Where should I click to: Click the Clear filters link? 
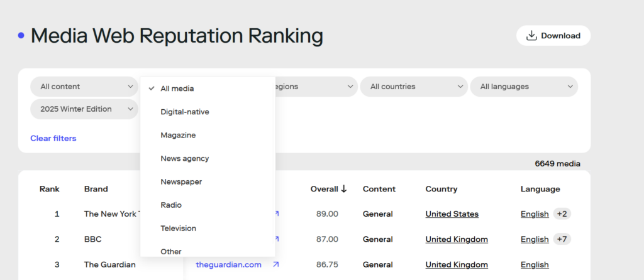[53, 138]
